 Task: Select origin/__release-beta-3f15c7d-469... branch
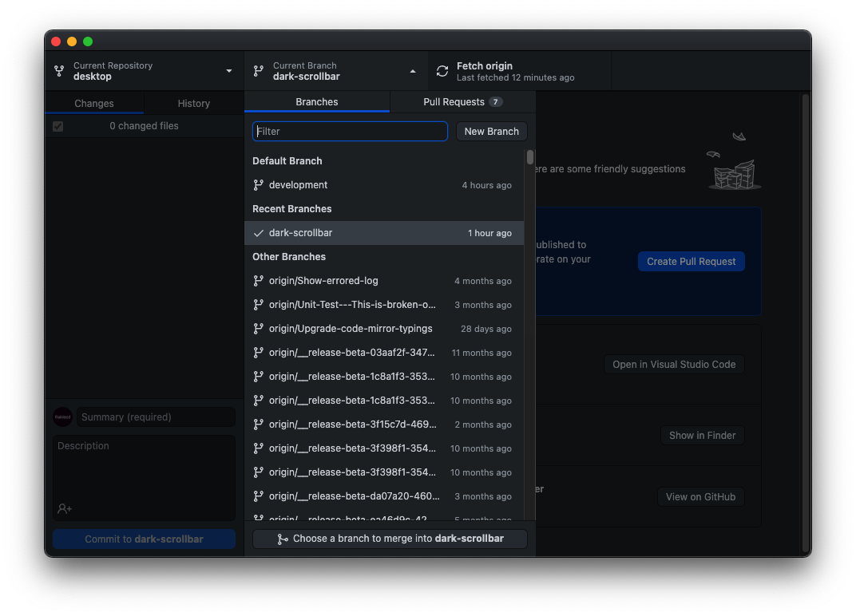384,424
